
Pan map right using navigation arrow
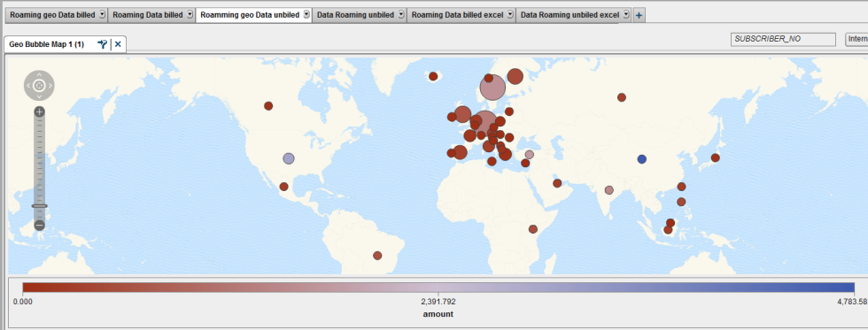[50, 86]
